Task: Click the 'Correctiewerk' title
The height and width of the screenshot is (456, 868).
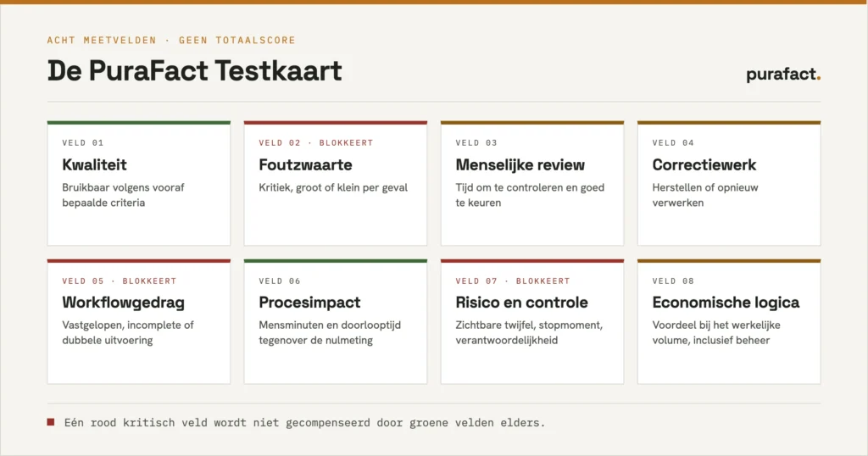Action: 704,165
